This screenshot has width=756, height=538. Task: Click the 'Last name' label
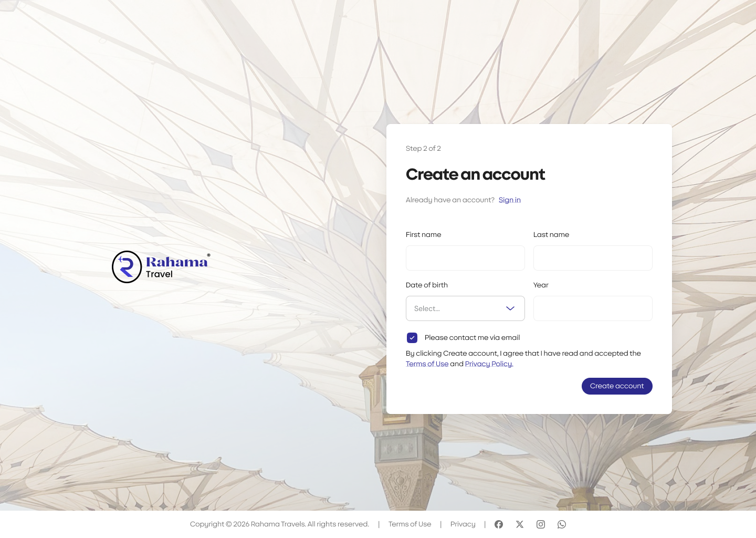[x=551, y=235]
